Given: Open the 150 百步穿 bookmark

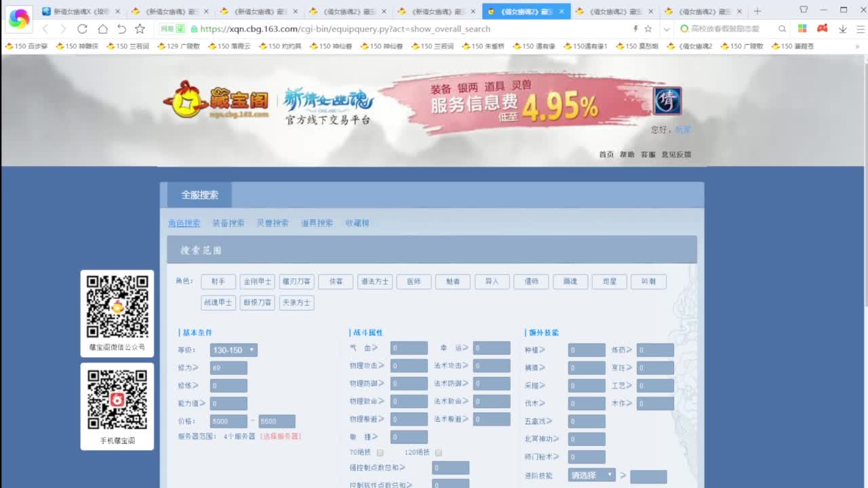Looking at the screenshot, I should 27,46.
